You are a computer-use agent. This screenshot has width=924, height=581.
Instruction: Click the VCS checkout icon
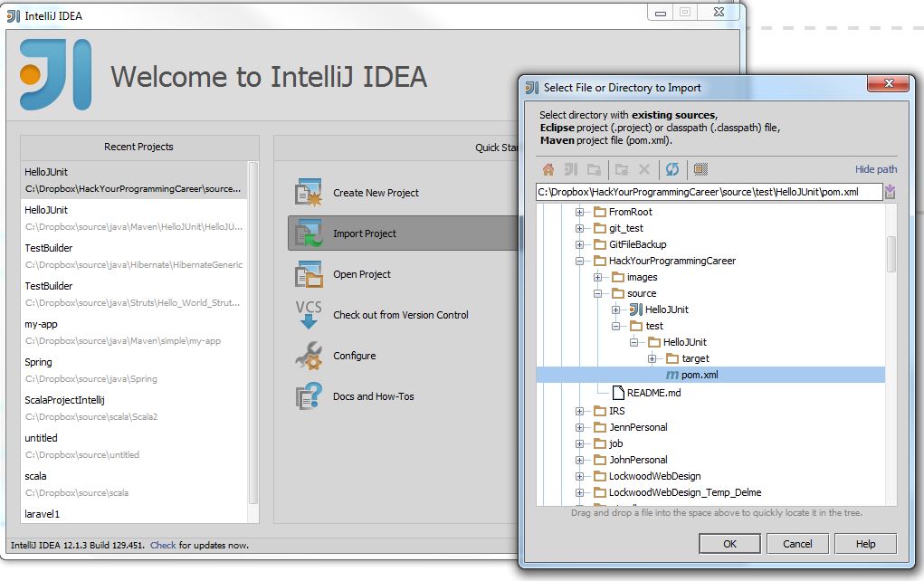[x=309, y=315]
